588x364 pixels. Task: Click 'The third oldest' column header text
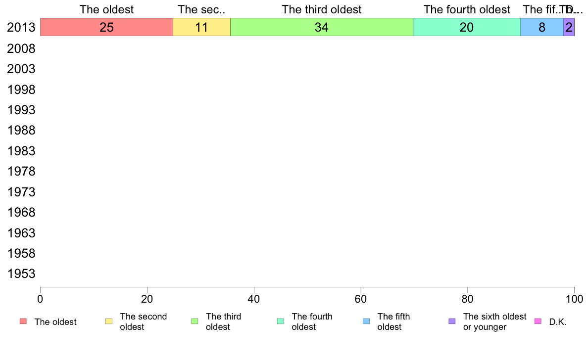click(322, 9)
